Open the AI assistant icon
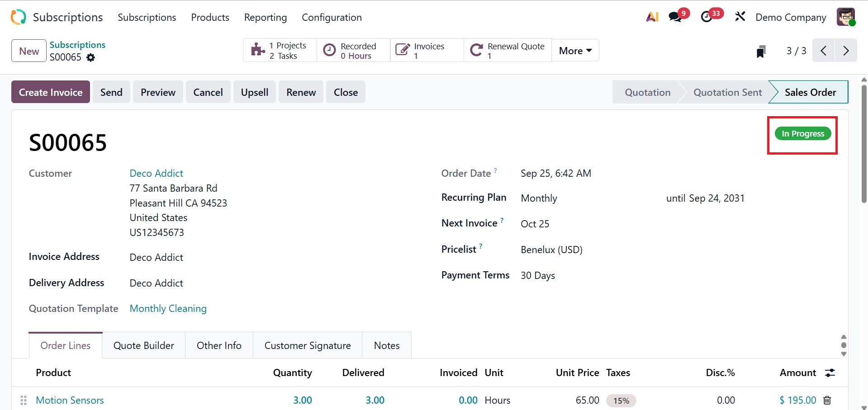This screenshot has height=410, width=868. coord(652,17)
